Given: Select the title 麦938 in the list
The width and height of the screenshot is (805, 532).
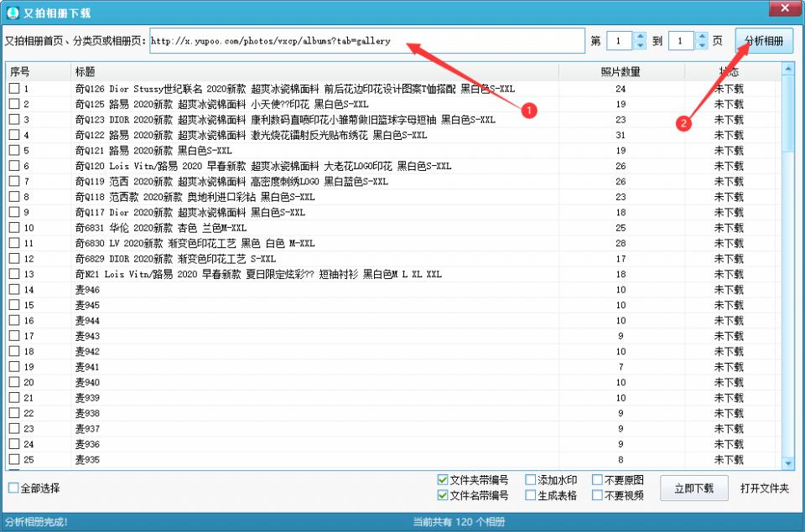Looking at the screenshot, I should tap(87, 413).
